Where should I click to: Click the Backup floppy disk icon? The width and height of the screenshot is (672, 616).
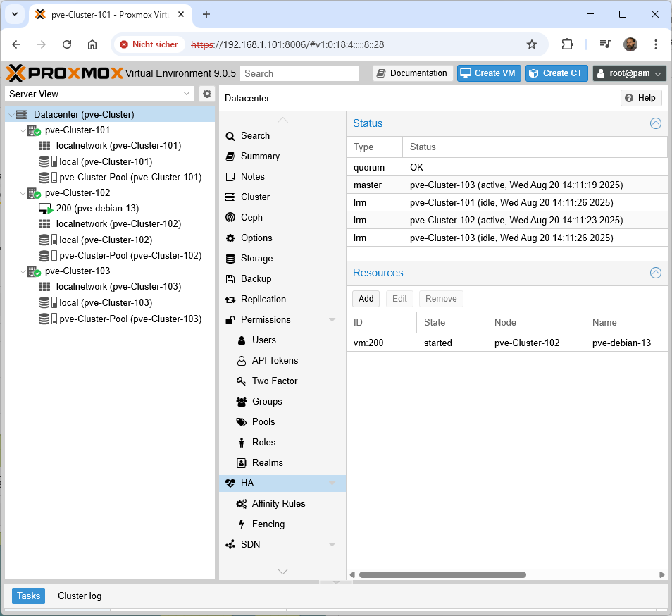pyautogui.click(x=230, y=279)
